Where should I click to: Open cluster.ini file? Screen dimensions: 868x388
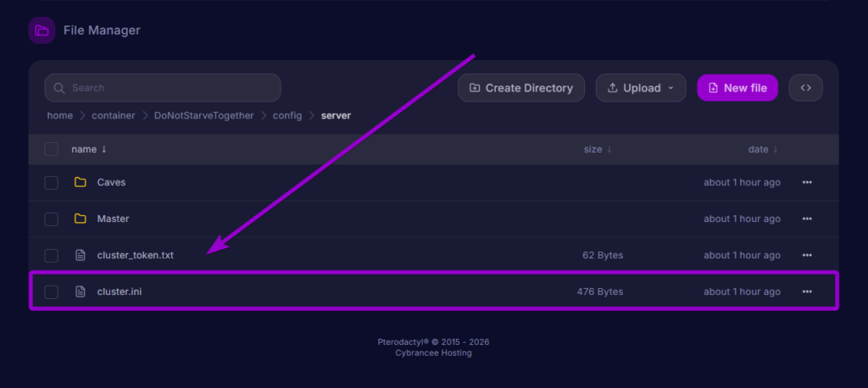click(x=119, y=291)
